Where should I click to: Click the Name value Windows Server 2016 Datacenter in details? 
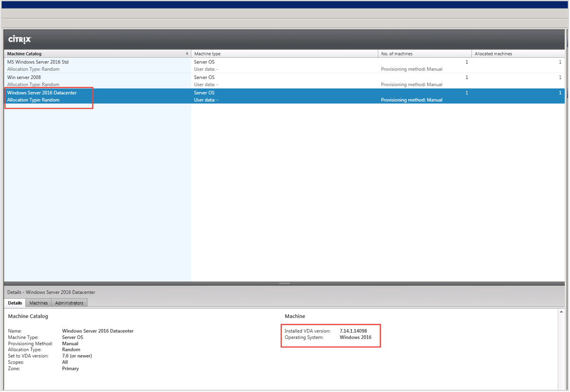tap(98, 331)
